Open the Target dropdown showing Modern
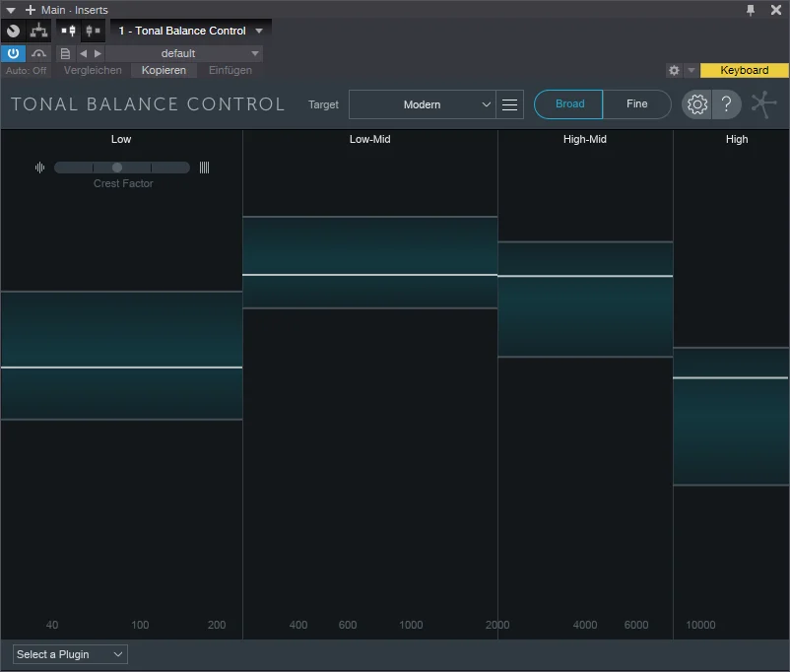Image resolution: width=790 pixels, height=672 pixels. [x=423, y=104]
